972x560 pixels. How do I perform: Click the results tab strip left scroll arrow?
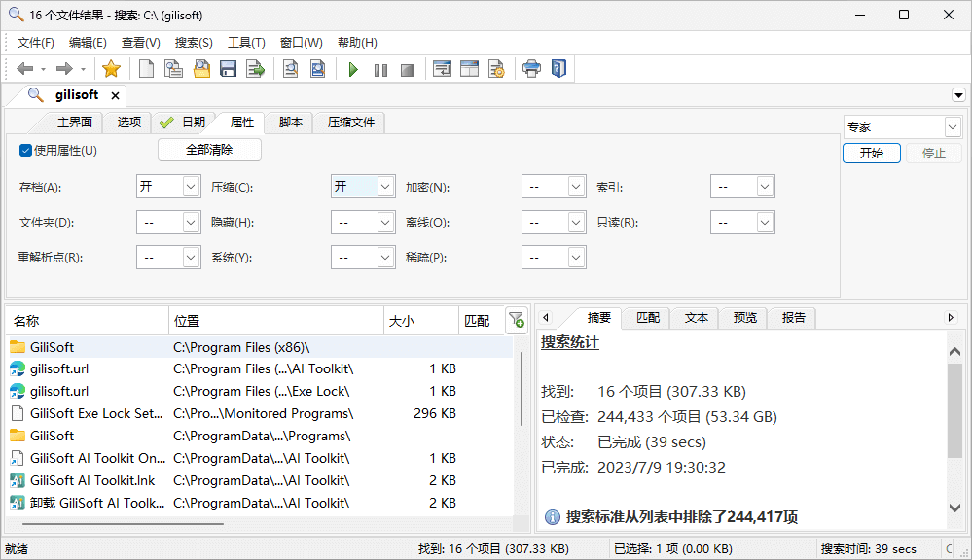coord(546,318)
